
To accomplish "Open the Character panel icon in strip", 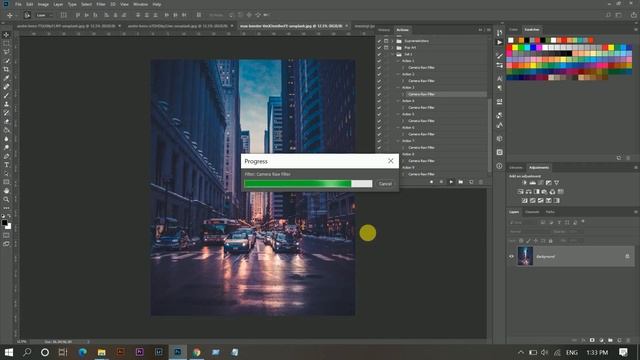I will click(500, 78).
